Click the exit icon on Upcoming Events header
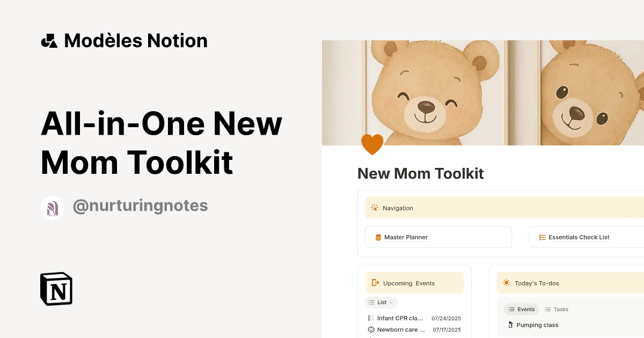This screenshot has width=644, height=338. pos(375,283)
